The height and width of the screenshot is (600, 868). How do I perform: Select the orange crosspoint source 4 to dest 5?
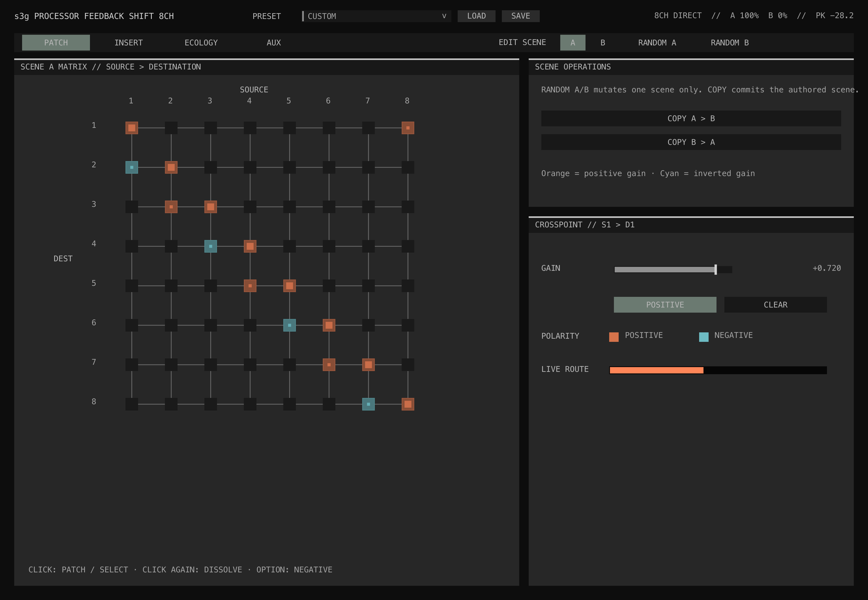tap(250, 286)
